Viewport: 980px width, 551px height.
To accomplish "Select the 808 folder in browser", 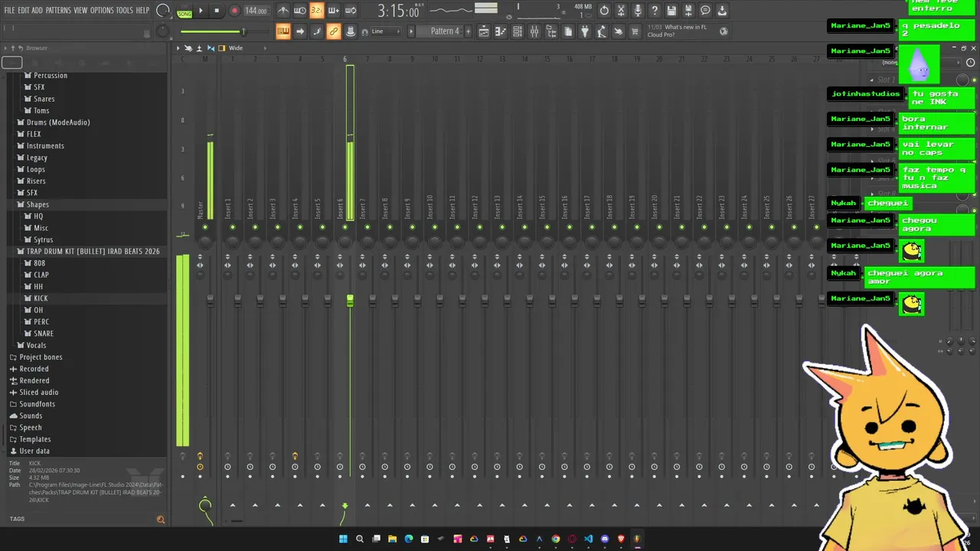I will 39,263.
